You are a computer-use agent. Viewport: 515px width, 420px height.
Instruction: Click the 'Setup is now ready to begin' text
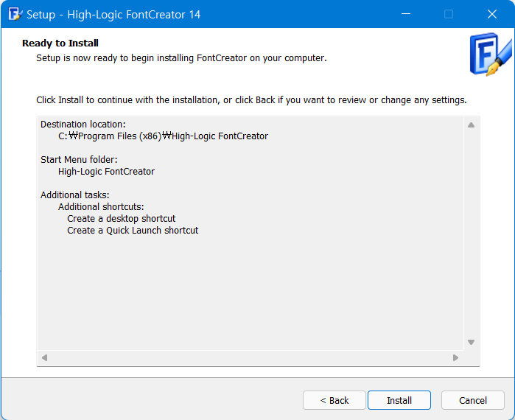[181, 58]
